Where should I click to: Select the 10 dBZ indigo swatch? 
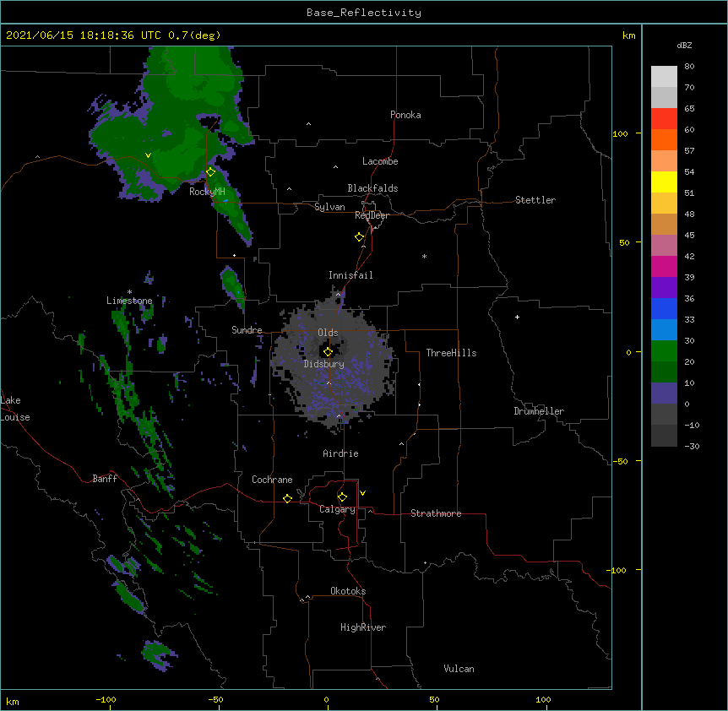pos(664,393)
